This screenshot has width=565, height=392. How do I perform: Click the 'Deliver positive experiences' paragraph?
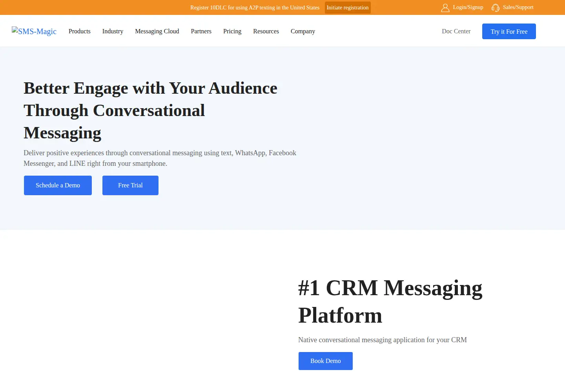tap(160, 158)
